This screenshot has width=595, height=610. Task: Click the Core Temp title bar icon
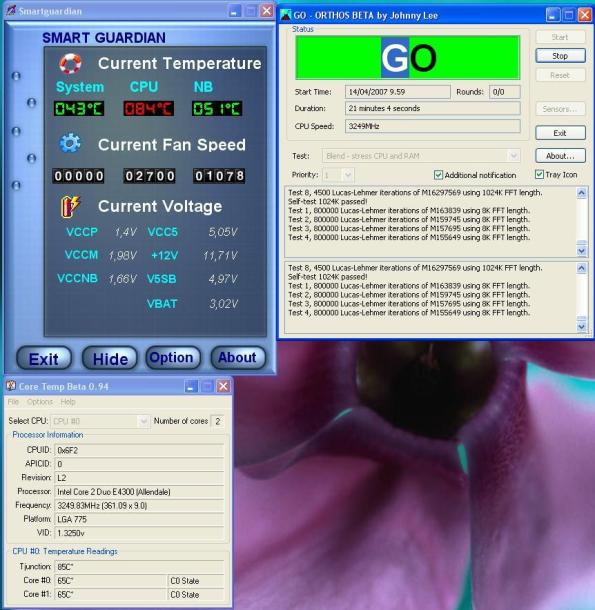click(x=11, y=386)
